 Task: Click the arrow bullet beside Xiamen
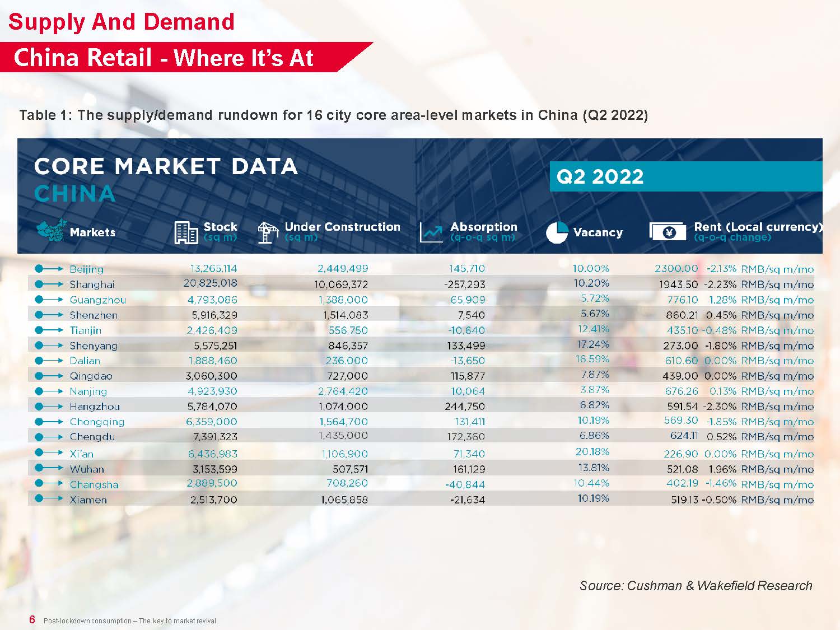click(49, 499)
